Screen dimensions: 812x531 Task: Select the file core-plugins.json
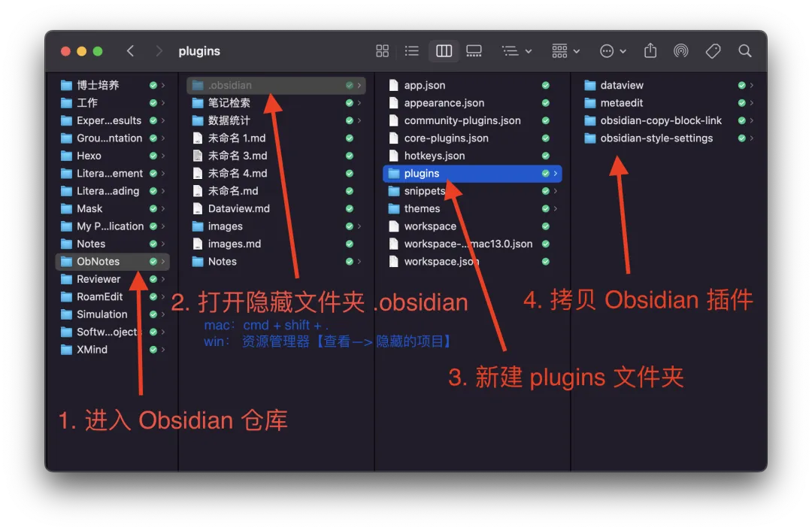[472, 138]
